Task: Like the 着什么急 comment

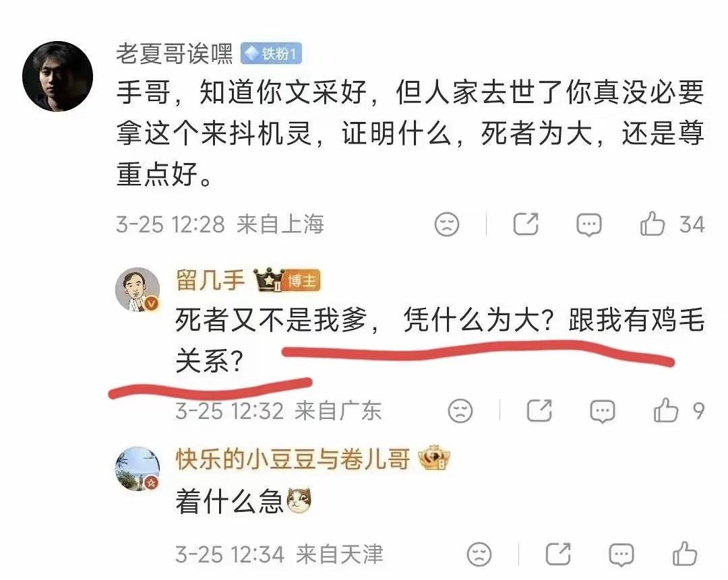Action: pos(685,554)
